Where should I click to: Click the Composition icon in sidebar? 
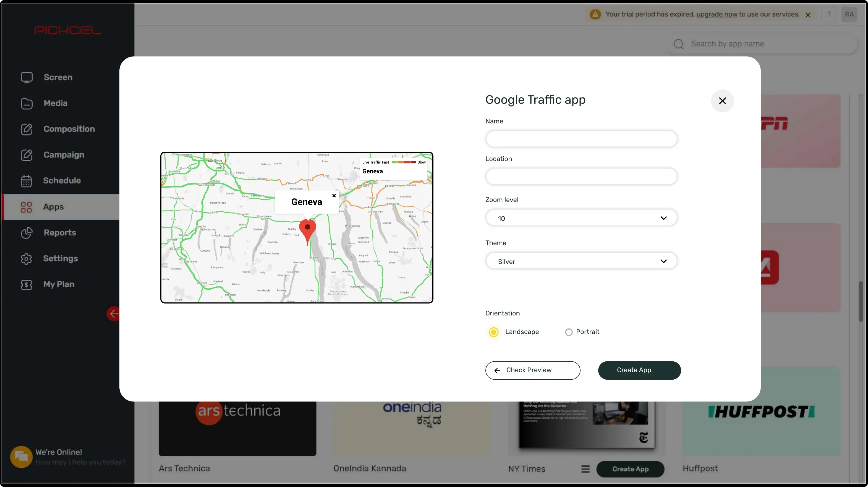coord(26,129)
